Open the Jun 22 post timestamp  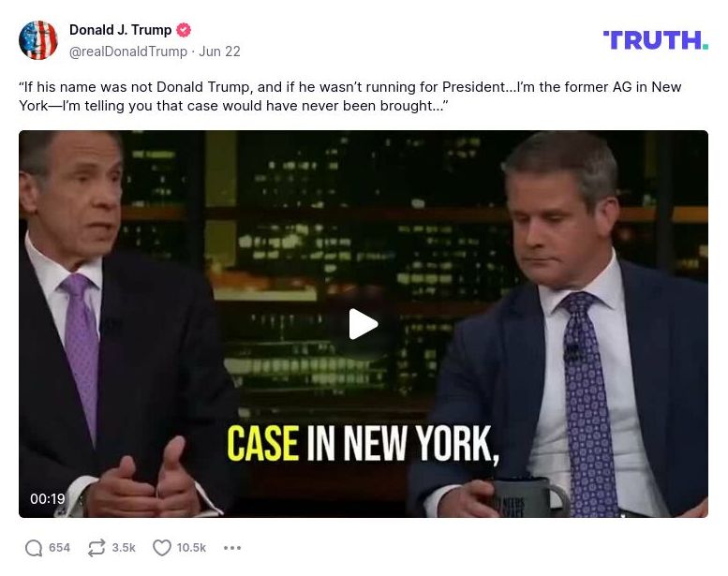pos(219,52)
